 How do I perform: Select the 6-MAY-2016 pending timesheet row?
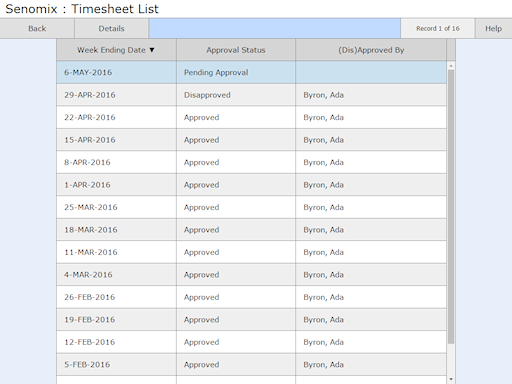(251, 72)
